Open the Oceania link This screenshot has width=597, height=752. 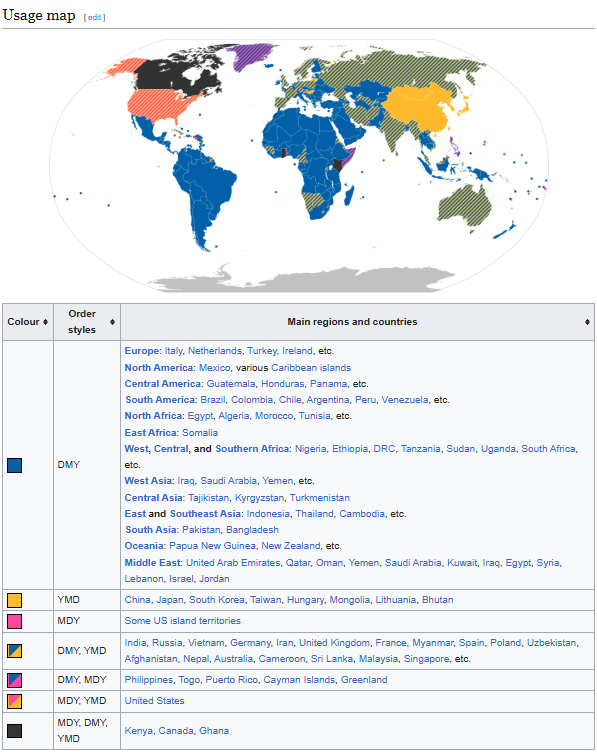(144, 546)
